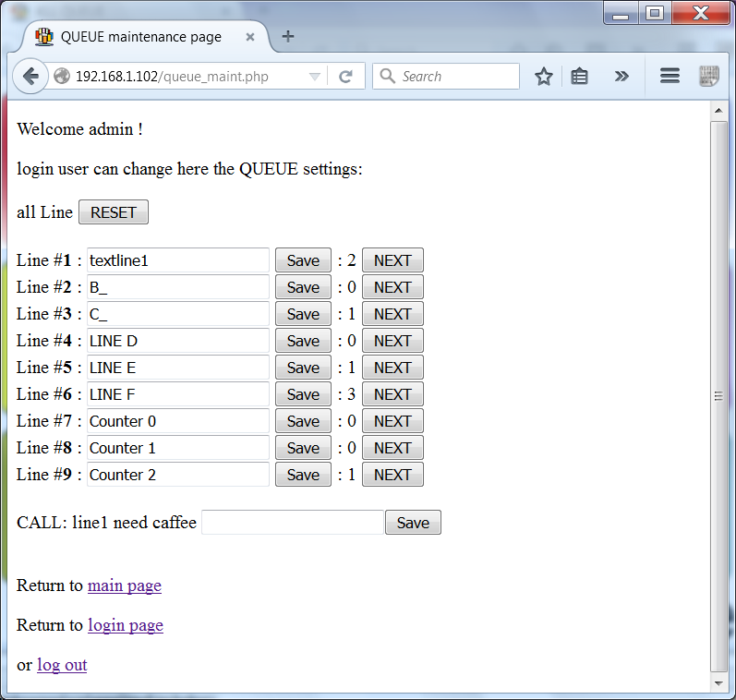Click the rightmost toolbar extension icon
This screenshot has height=700, width=736.
(x=708, y=77)
